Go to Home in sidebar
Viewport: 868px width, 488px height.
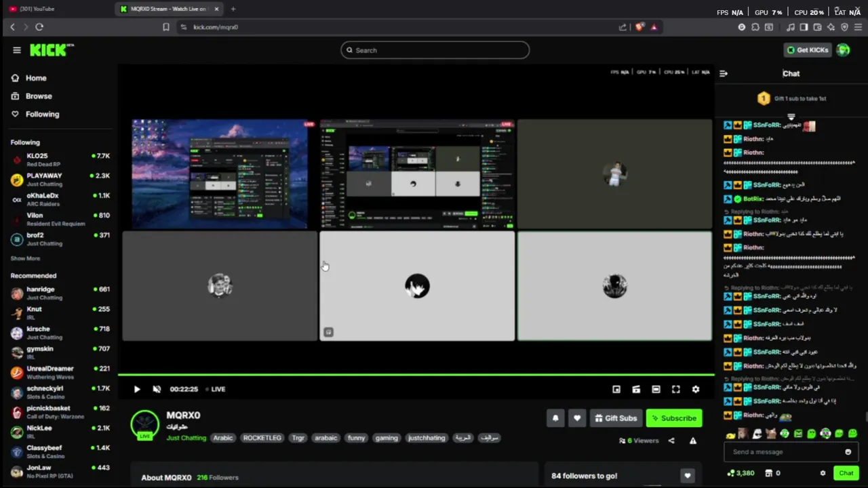coord(29,78)
